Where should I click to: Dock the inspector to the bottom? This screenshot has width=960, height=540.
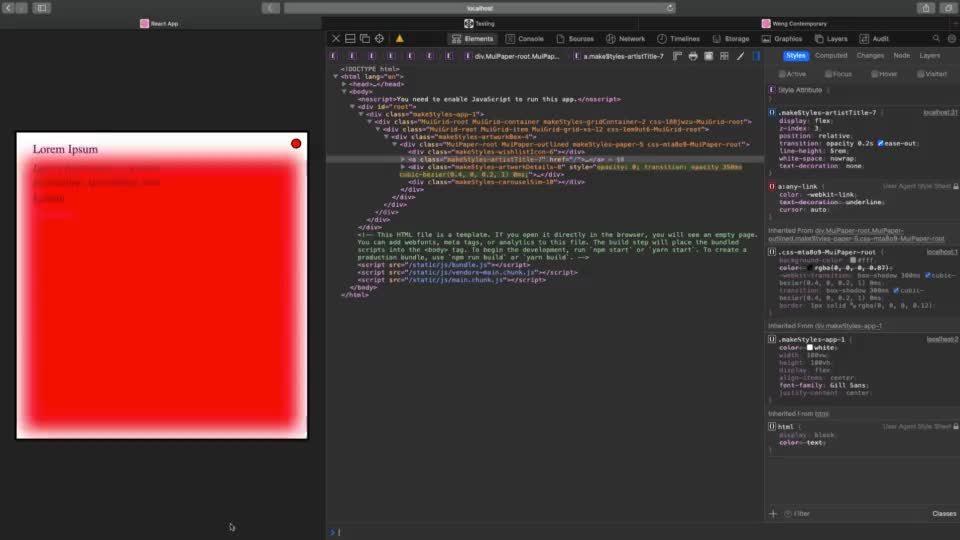350,39
